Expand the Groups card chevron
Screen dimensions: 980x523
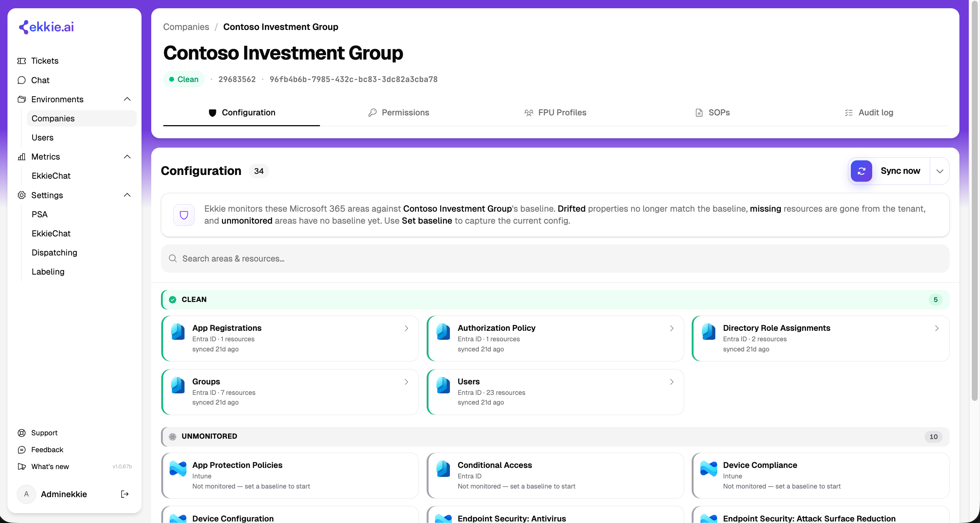coord(406,382)
